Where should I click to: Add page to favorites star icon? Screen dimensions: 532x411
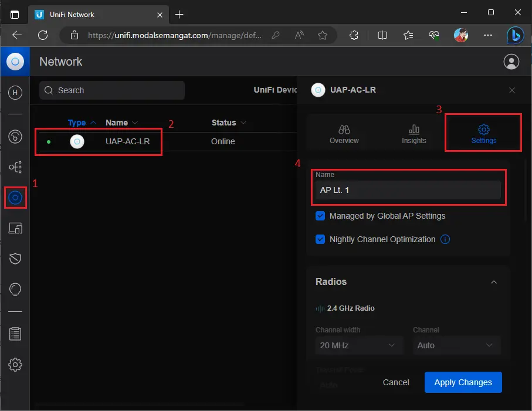(323, 35)
